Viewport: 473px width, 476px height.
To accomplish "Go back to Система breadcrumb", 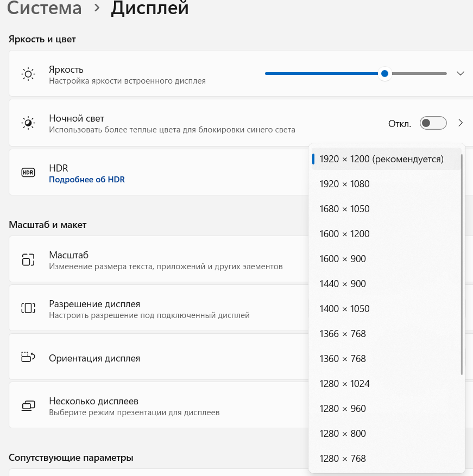I will tap(45, 8).
